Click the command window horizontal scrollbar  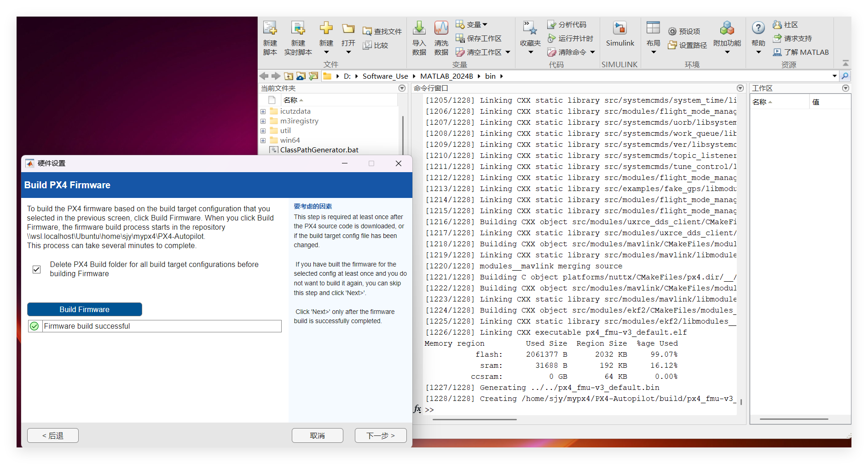pos(474,419)
